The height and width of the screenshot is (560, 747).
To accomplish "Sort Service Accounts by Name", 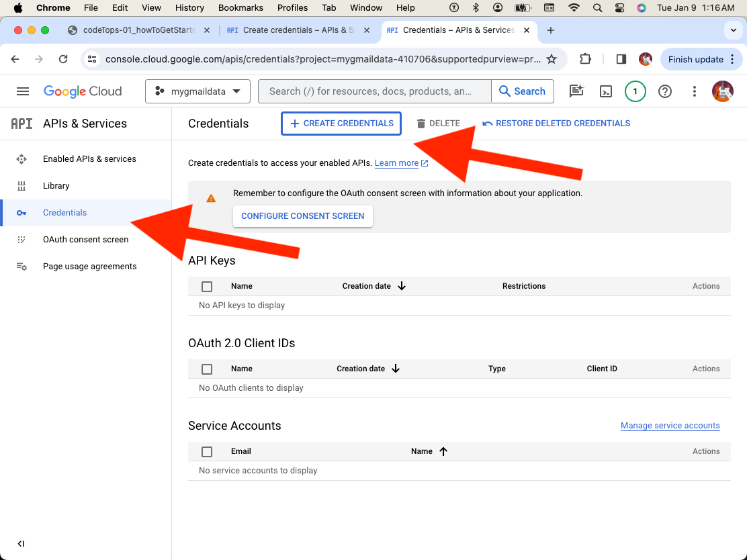I will click(x=429, y=451).
